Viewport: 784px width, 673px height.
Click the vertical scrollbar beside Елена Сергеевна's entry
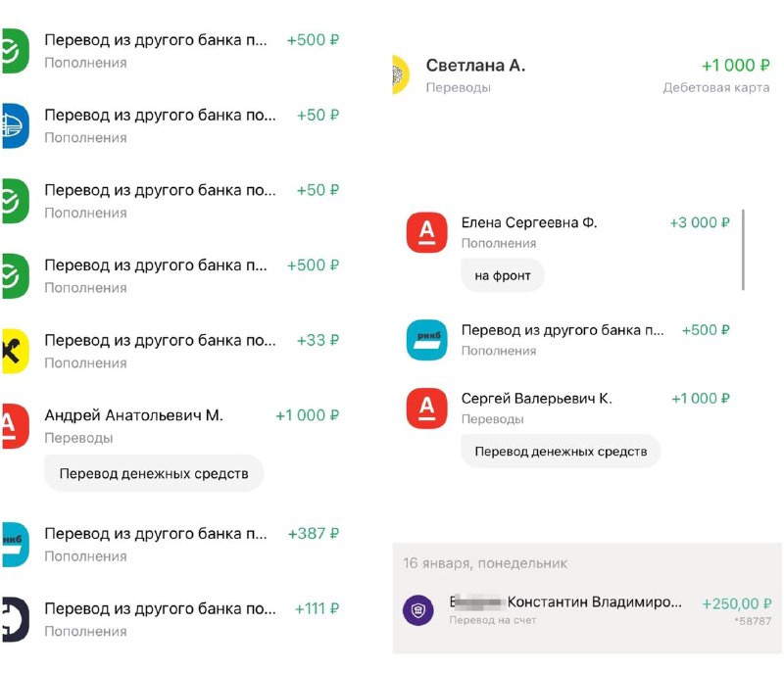744,250
